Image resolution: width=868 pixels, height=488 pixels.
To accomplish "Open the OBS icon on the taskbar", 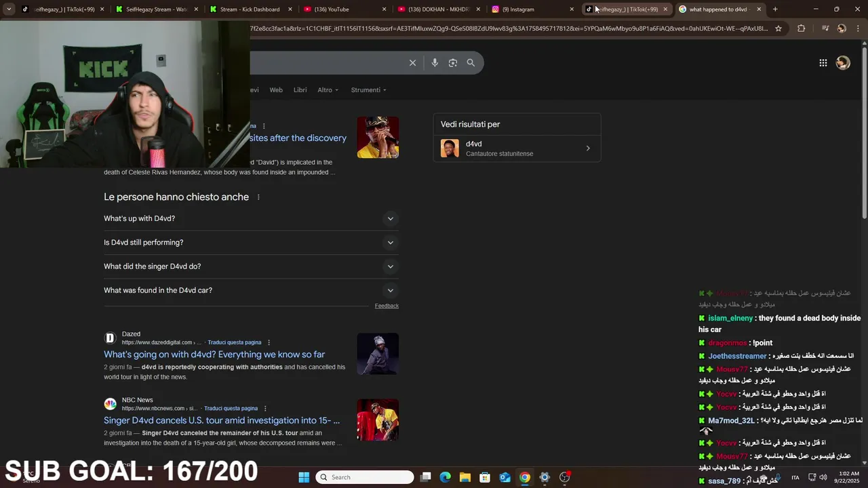I will pos(564,477).
